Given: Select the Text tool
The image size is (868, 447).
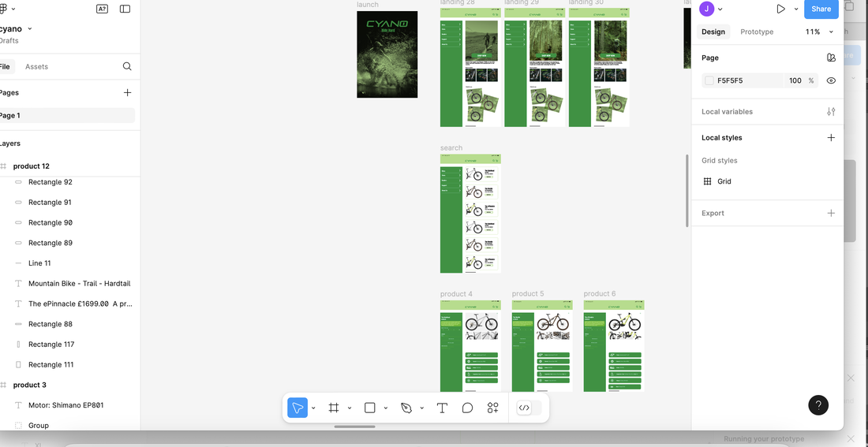Looking at the screenshot, I should pyautogui.click(x=442, y=408).
